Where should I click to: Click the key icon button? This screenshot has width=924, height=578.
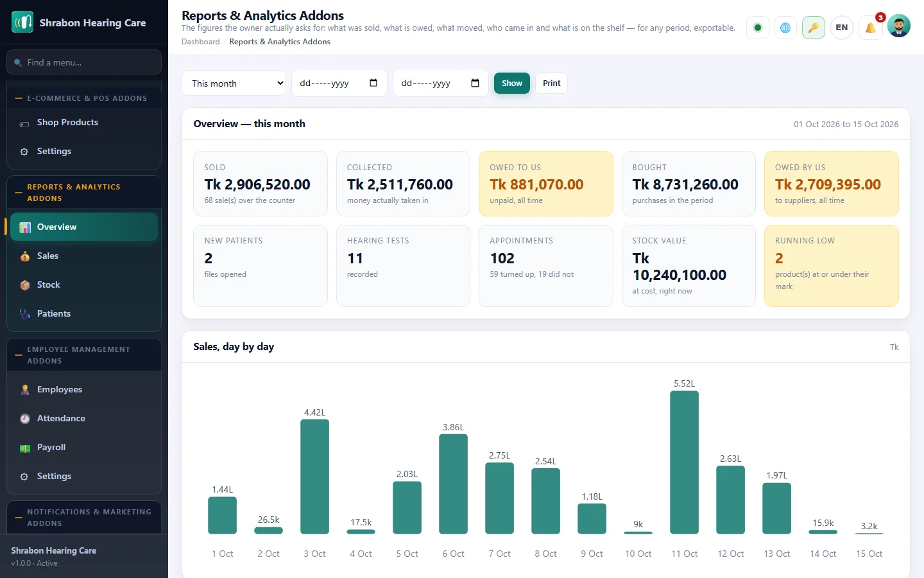[x=814, y=28]
